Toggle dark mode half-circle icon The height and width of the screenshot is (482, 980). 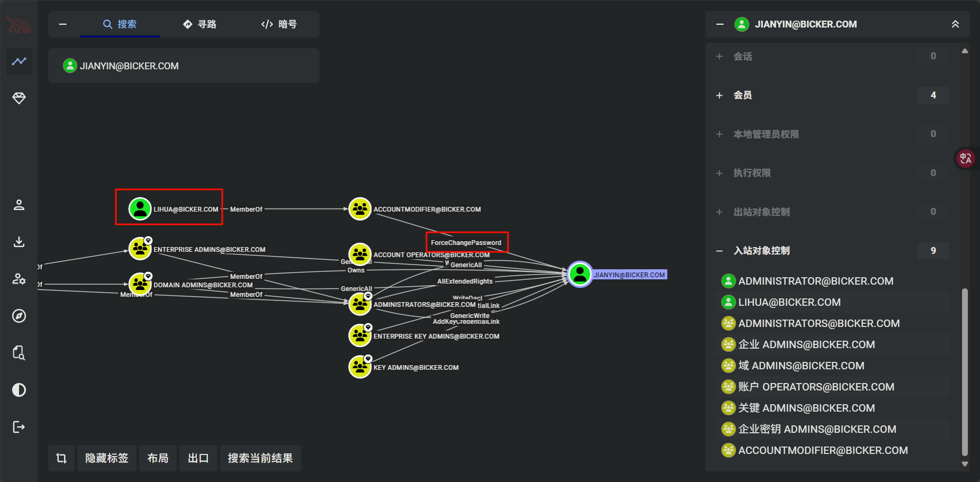(x=19, y=390)
